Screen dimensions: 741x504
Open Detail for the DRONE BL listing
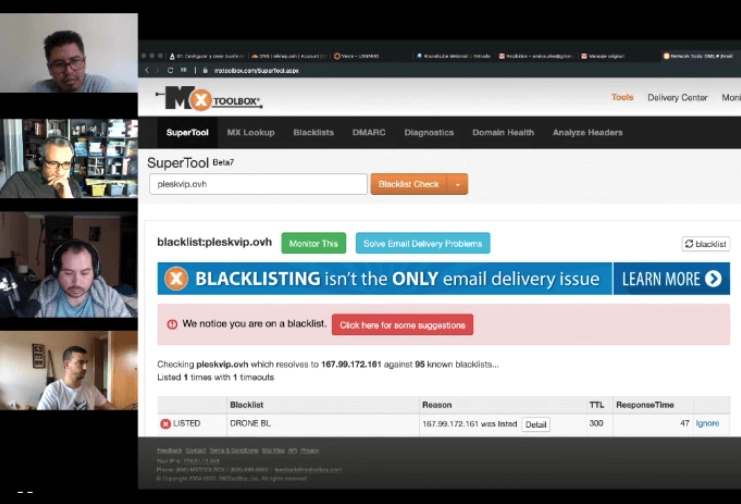pyautogui.click(x=536, y=424)
